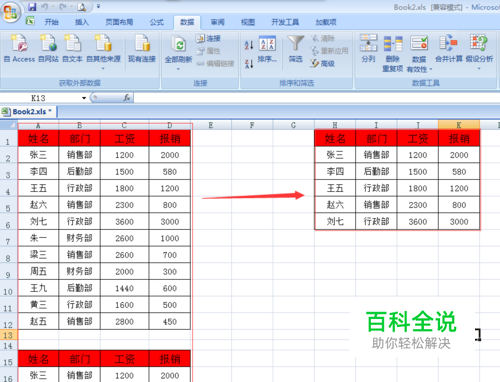500x382 pixels.
Task: Expand the 数据有效性 dropdown arrow
Action: coord(431,69)
